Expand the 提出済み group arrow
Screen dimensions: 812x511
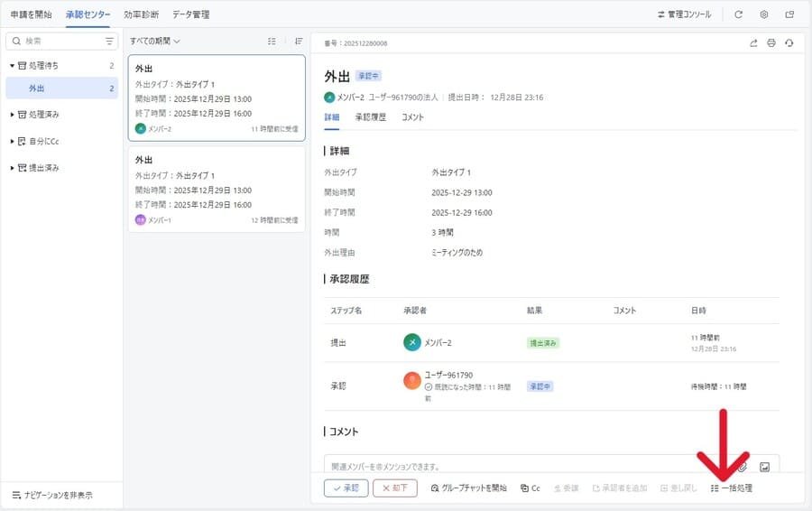pyautogui.click(x=12, y=168)
